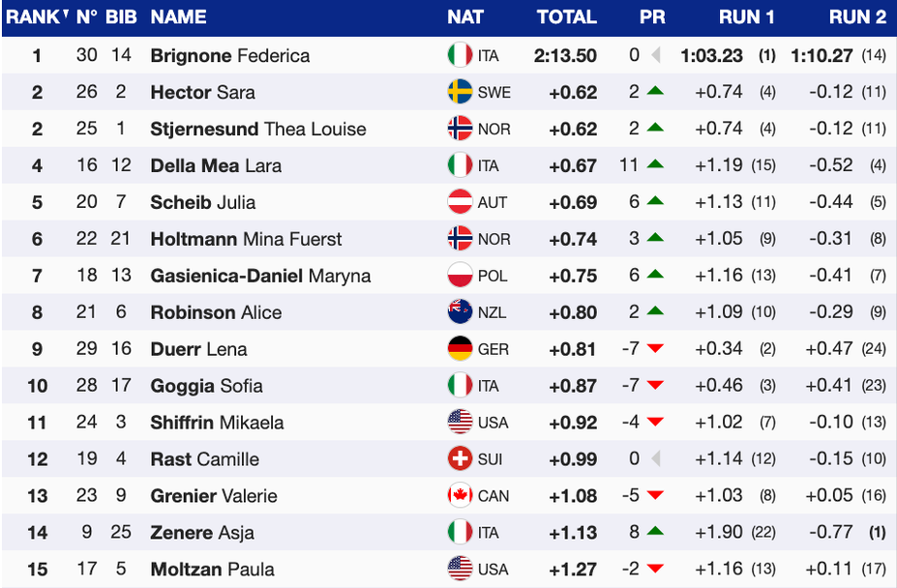Open Zenere Asja athlete profile

tap(203, 533)
